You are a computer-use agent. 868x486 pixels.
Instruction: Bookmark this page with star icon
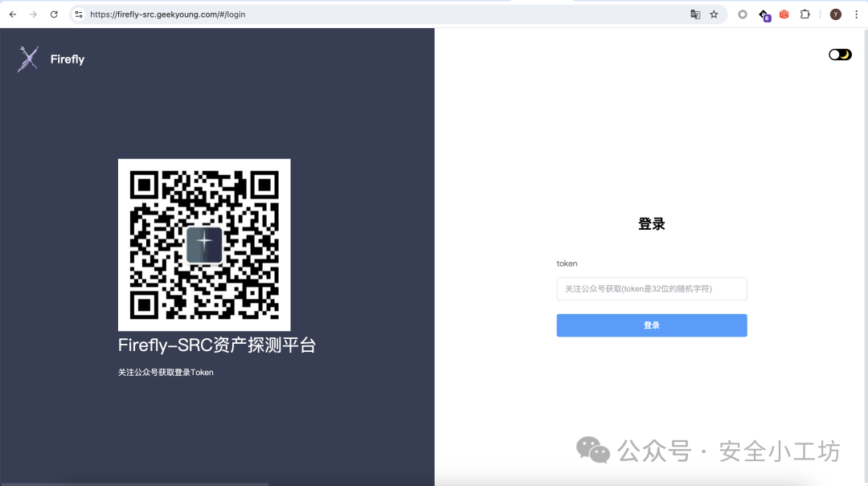pyautogui.click(x=714, y=14)
